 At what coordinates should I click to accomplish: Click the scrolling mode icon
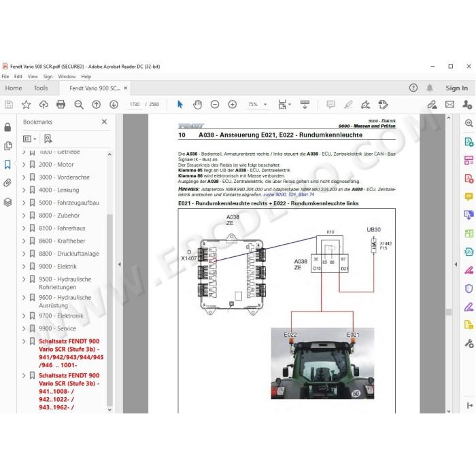(305, 105)
